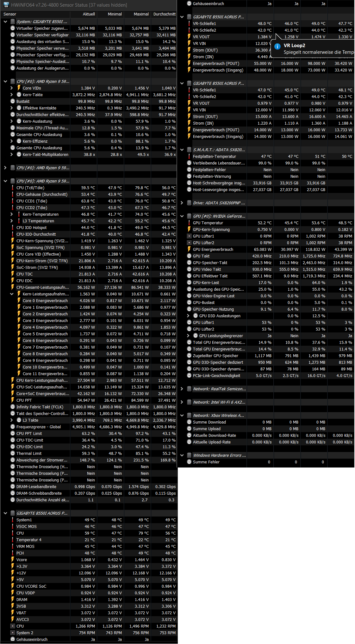Click clock icon beside PCIe-Link-Geschwindigkeit

click(x=189, y=375)
